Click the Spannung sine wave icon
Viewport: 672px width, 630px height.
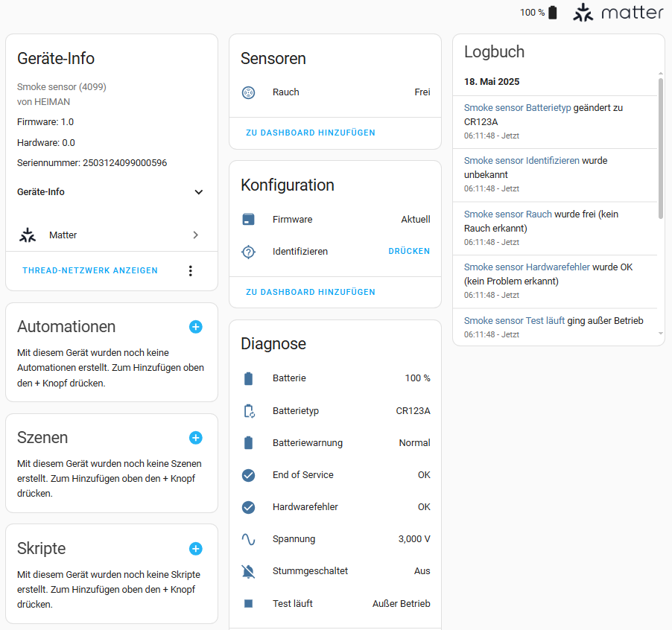pyautogui.click(x=249, y=539)
